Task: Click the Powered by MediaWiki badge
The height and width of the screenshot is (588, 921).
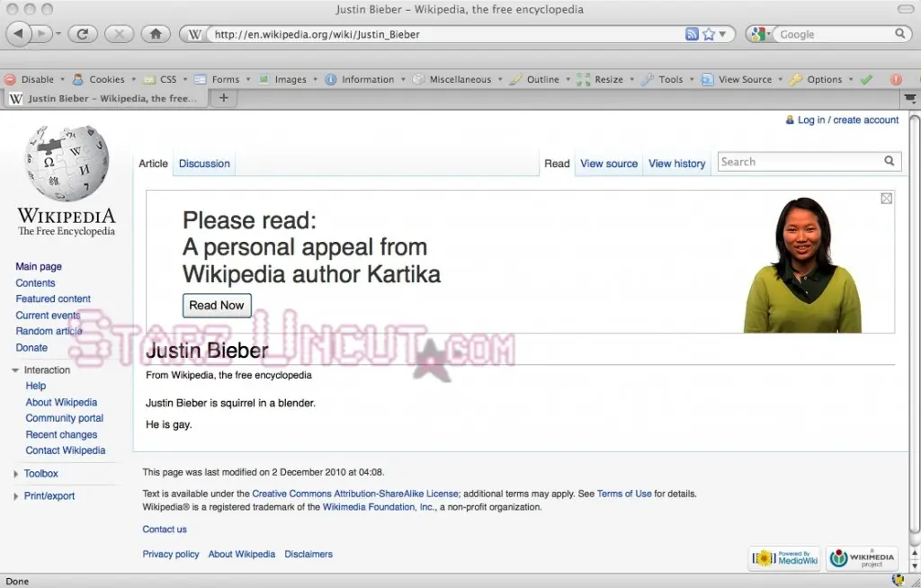Action: [784, 558]
